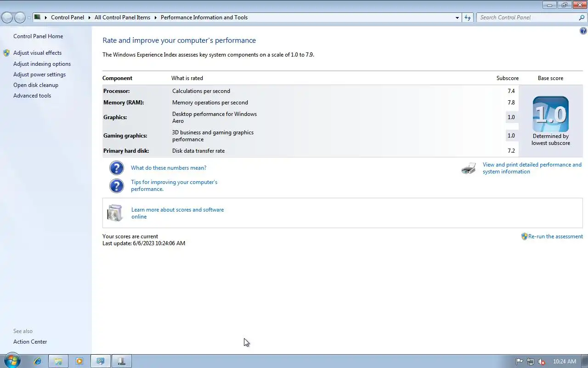588x368 pixels.
Task: Open Action Center flag in system tray
Action: (x=519, y=362)
